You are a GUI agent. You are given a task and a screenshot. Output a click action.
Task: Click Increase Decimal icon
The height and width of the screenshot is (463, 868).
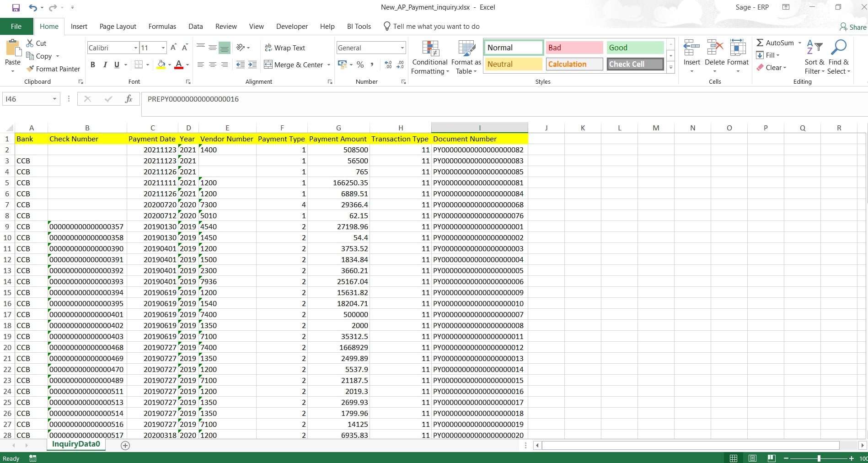388,65
